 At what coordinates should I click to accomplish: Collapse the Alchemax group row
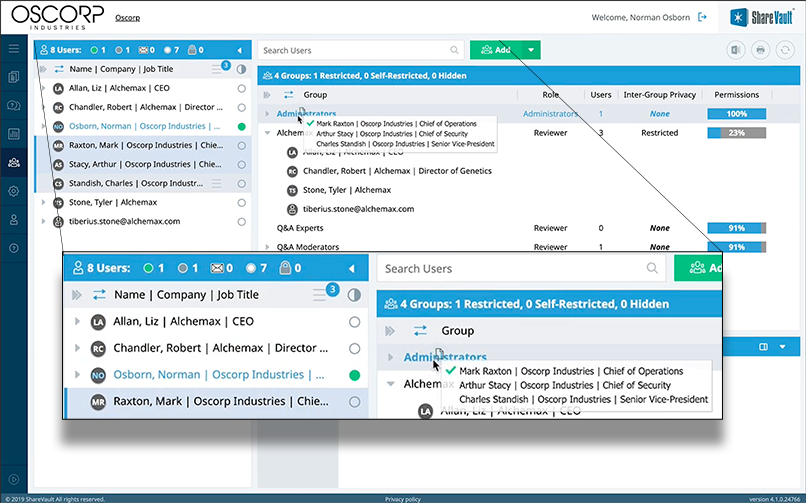click(267, 133)
